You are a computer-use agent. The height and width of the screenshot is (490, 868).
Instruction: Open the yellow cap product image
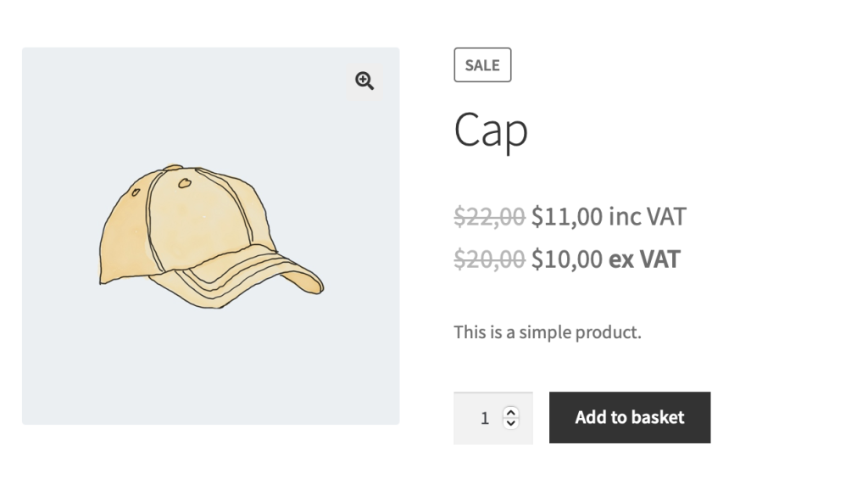point(211,236)
